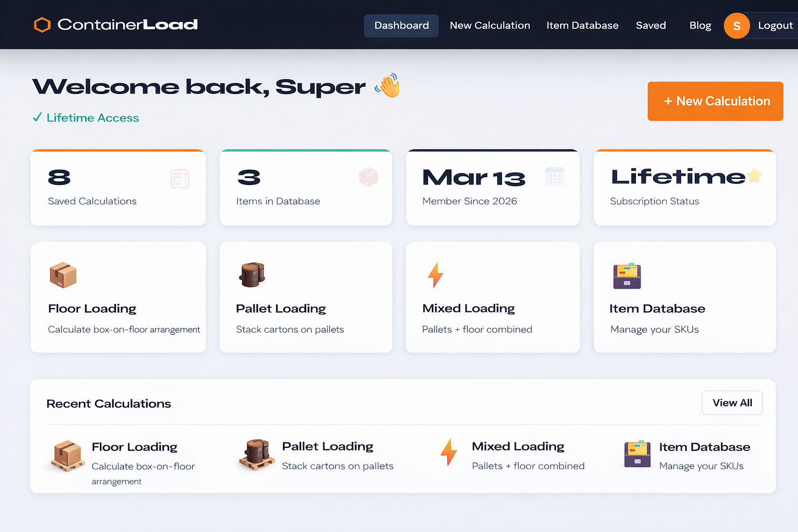Switch to the Item Database tab
The width and height of the screenshot is (798, 532).
tap(582, 25)
